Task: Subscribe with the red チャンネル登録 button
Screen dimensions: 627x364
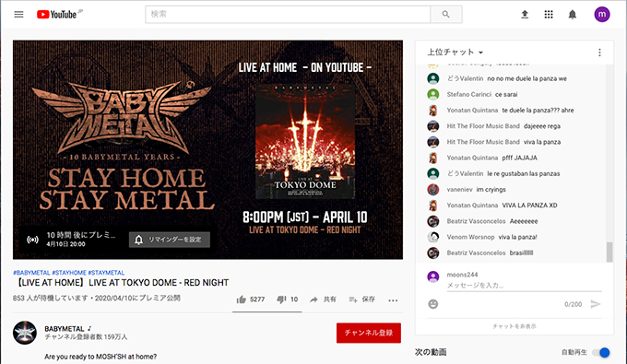Action: (x=369, y=333)
